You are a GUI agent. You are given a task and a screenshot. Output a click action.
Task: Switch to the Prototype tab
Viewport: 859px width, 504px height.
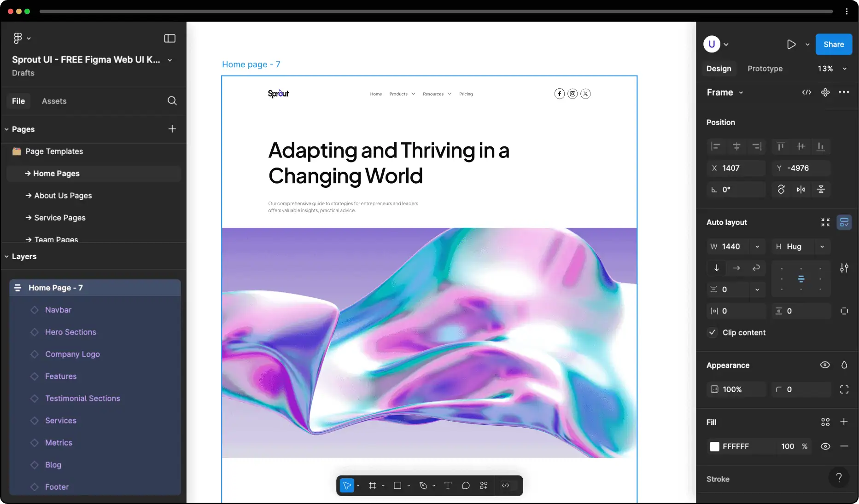tap(765, 69)
